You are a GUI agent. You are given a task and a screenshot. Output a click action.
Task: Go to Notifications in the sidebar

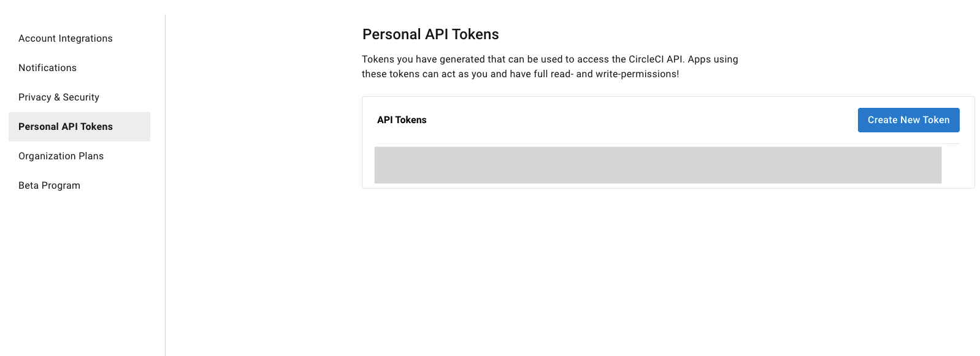click(x=48, y=68)
